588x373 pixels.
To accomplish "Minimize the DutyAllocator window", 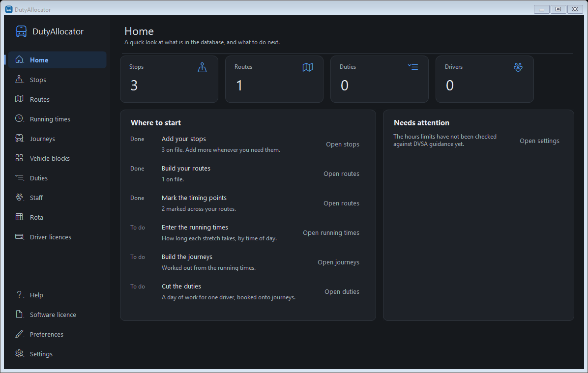I will click(541, 9).
